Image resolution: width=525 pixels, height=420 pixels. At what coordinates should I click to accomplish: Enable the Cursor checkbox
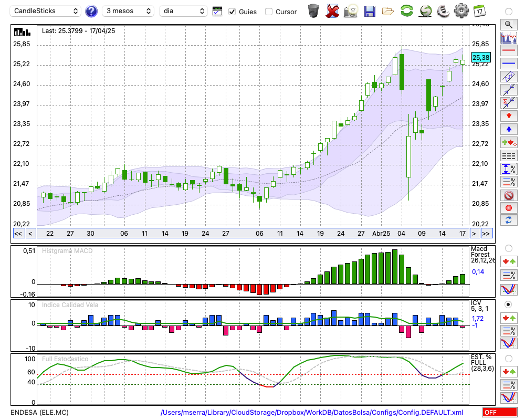[x=268, y=12]
